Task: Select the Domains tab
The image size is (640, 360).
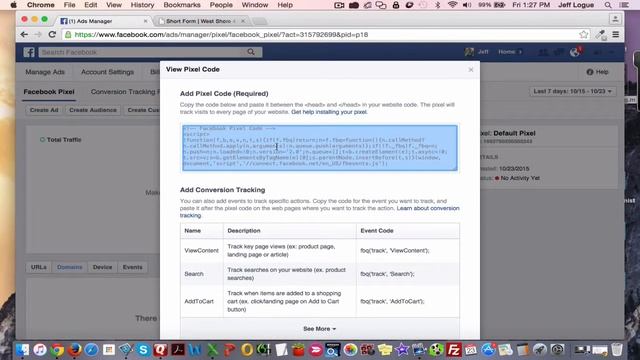Action: click(x=69, y=267)
